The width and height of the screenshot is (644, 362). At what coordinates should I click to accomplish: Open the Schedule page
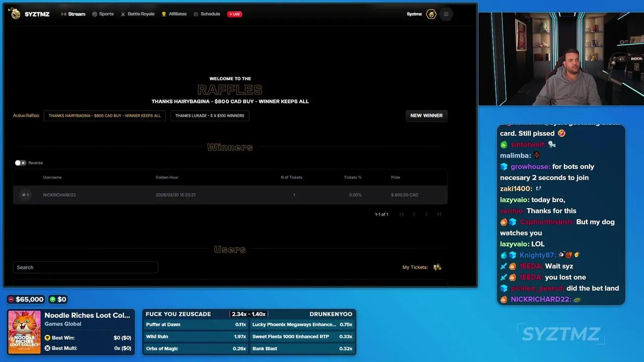207,14
